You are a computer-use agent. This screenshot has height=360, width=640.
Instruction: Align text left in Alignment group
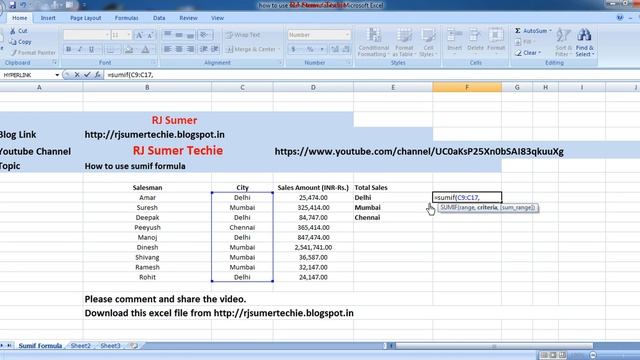click(167, 49)
